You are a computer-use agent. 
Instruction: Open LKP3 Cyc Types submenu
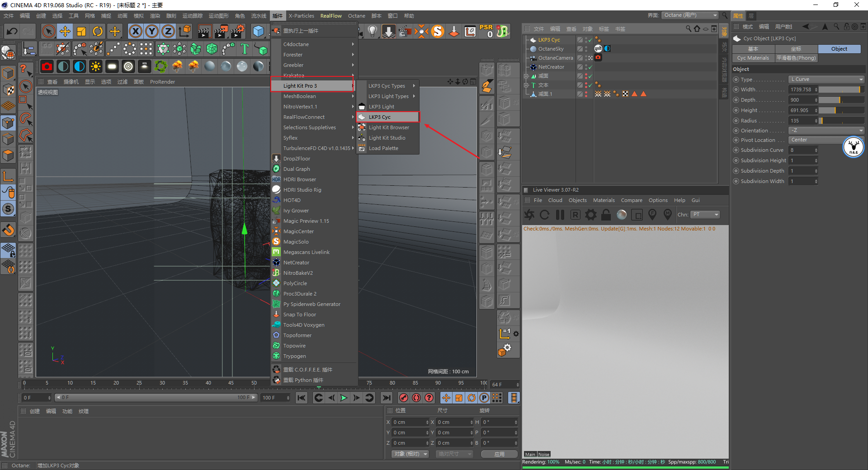pos(388,86)
